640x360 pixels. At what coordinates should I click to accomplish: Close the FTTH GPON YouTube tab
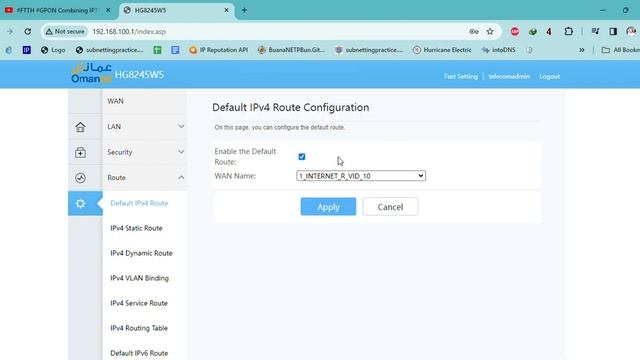tap(108, 10)
